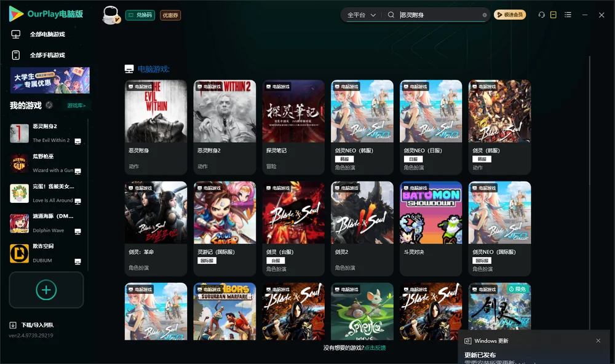This screenshot has height=364, width=615.
Task: Open the 极速会员 membership button
Action: tap(510, 15)
